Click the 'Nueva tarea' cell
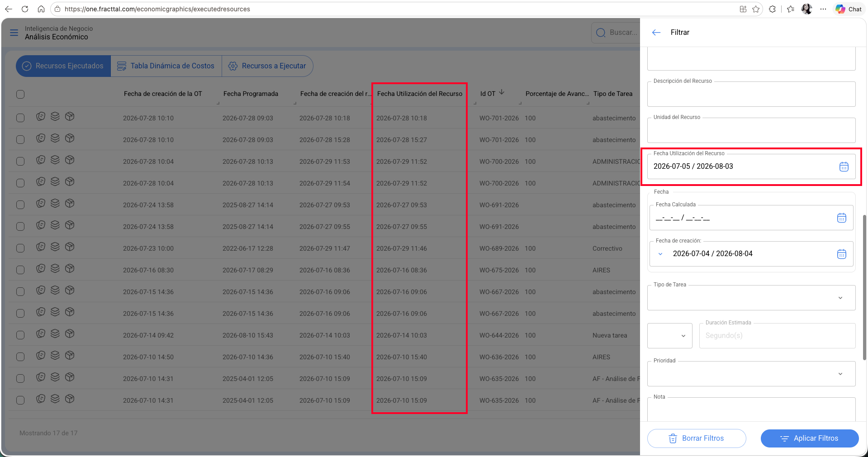The width and height of the screenshot is (868, 457). [x=610, y=335]
